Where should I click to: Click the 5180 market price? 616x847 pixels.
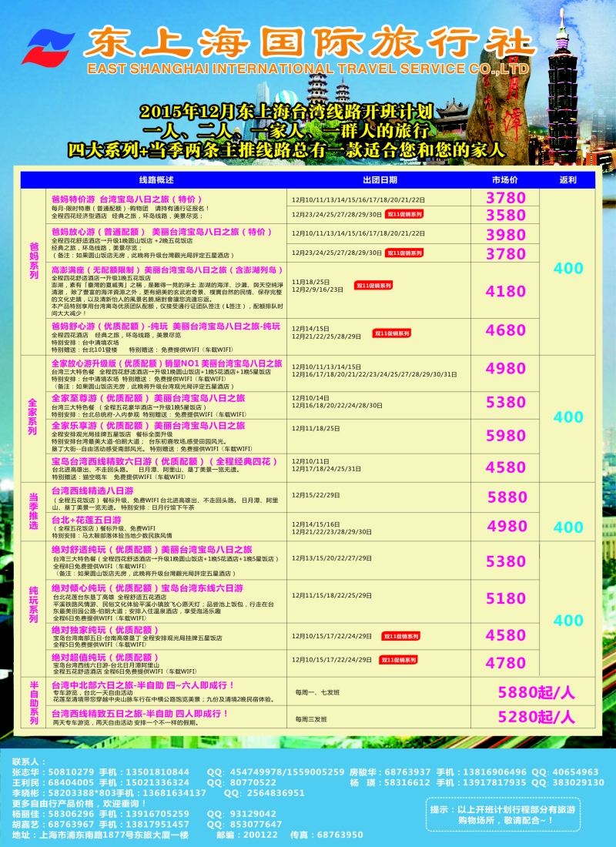[506, 598]
